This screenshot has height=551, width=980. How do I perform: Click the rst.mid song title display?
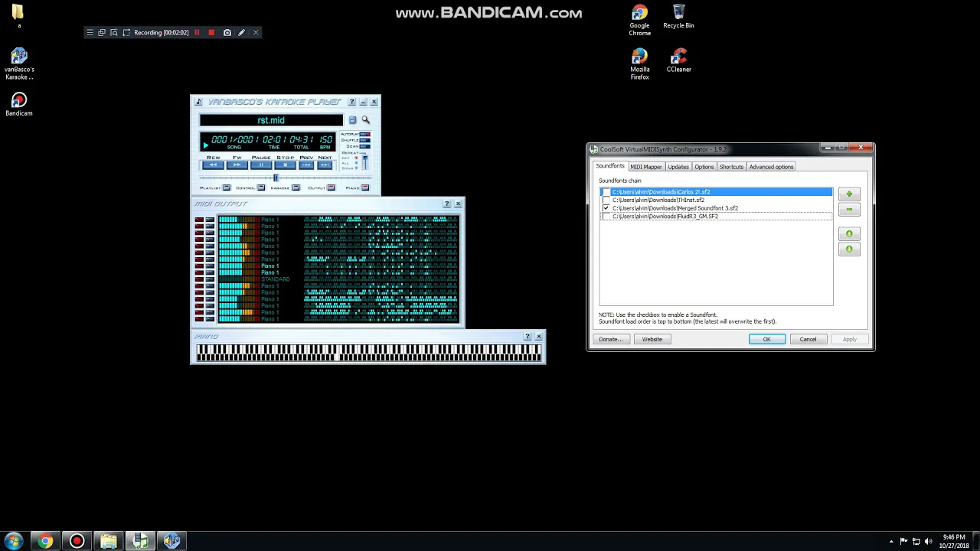[271, 120]
